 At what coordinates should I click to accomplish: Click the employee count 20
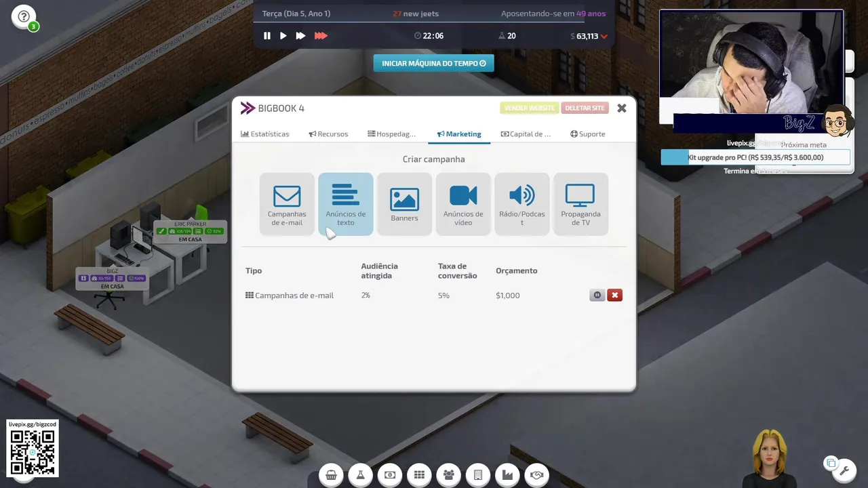507,36
